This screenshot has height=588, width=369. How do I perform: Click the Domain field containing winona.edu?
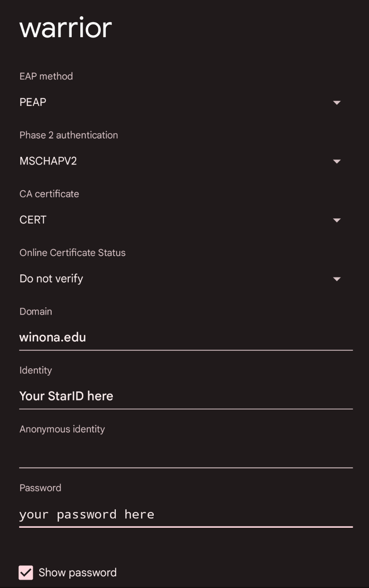tap(186, 338)
